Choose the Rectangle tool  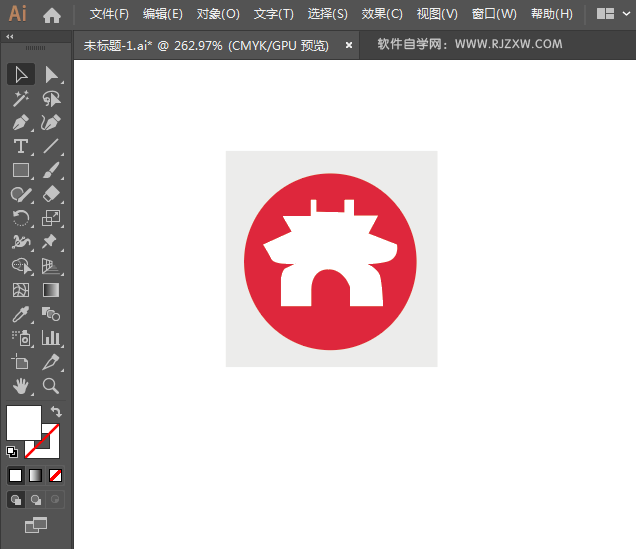(21, 170)
